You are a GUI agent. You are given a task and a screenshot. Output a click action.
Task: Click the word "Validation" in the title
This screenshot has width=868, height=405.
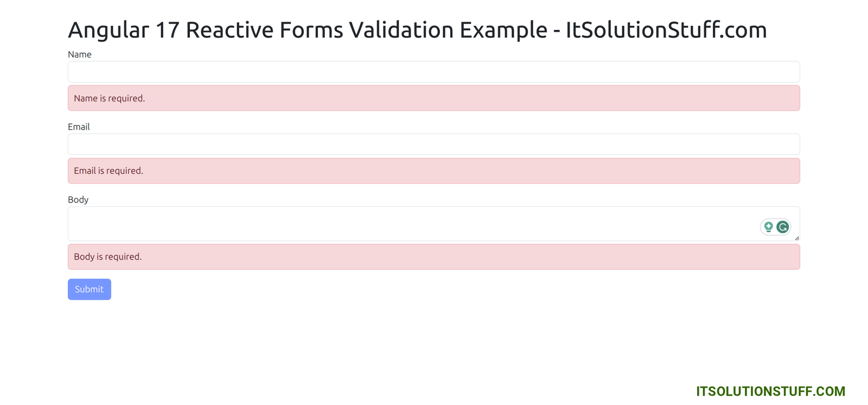click(x=401, y=30)
